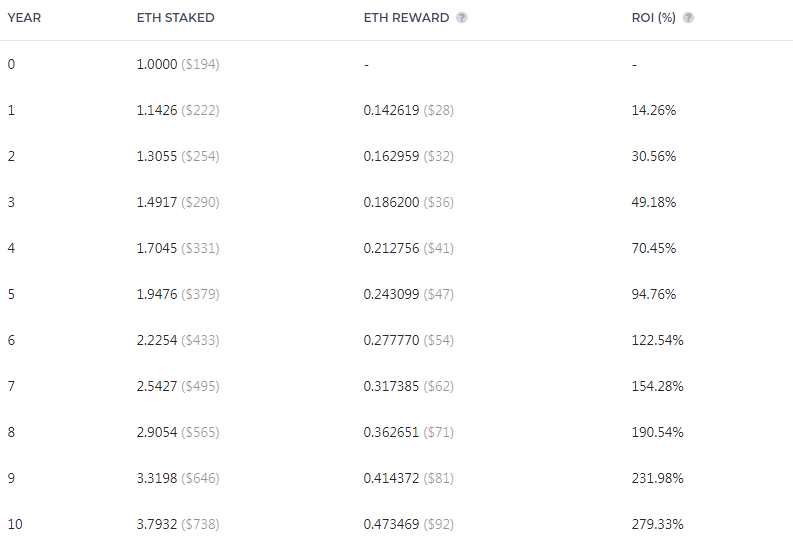Click the YEAR column header
The image size is (793, 541).
click(x=24, y=18)
